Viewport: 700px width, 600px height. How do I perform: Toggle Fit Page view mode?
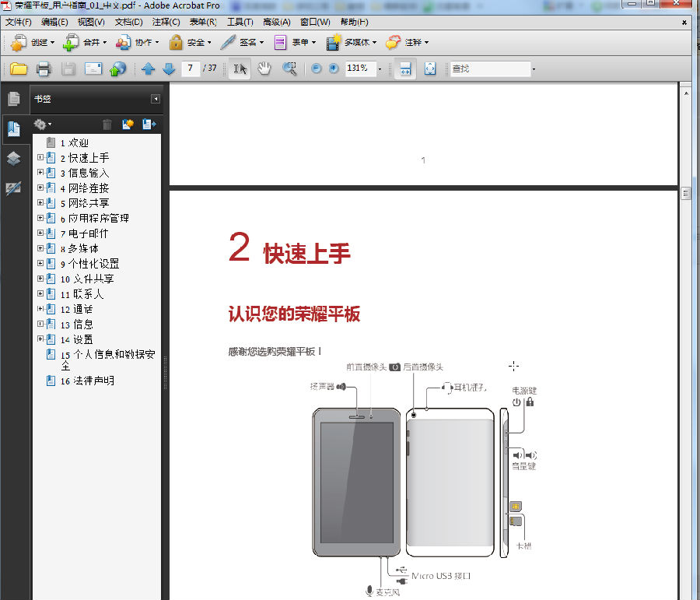point(429,68)
